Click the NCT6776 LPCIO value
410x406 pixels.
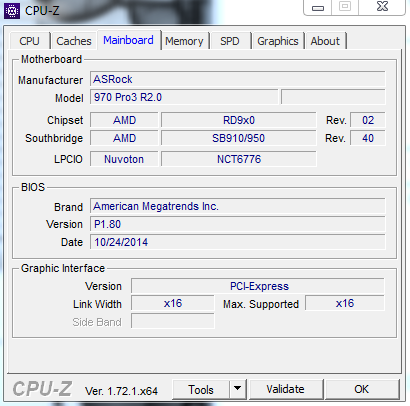pos(239,159)
